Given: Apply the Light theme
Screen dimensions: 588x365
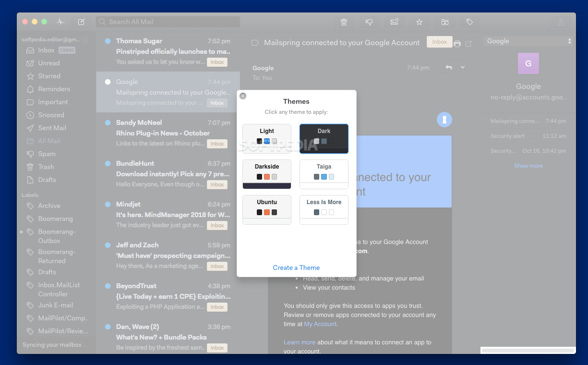Looking at the screenshot, I should coord(267,139).
